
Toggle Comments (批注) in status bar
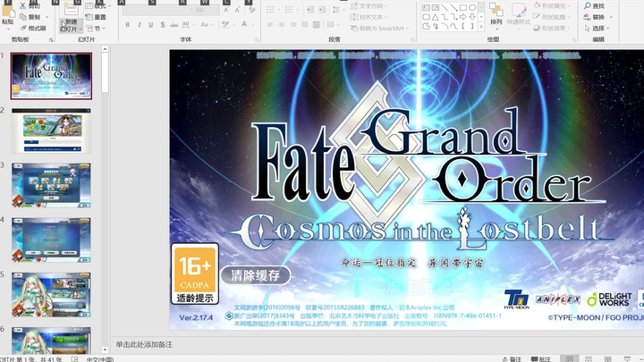[x=541, y=359]
